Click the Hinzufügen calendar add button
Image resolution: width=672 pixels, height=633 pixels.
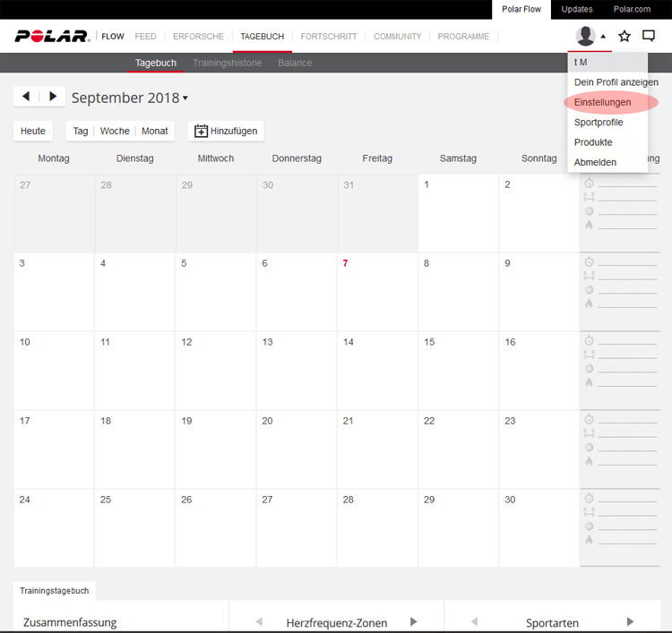(226, 131)
